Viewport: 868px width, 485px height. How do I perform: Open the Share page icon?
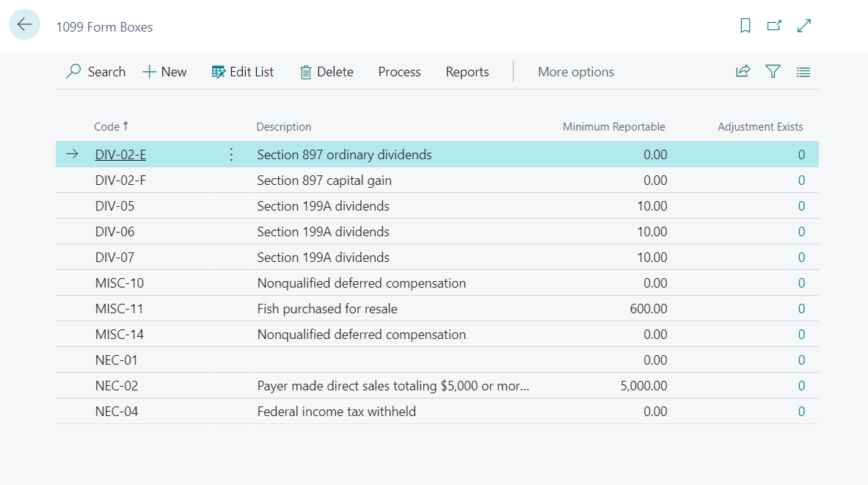point(743,71)
